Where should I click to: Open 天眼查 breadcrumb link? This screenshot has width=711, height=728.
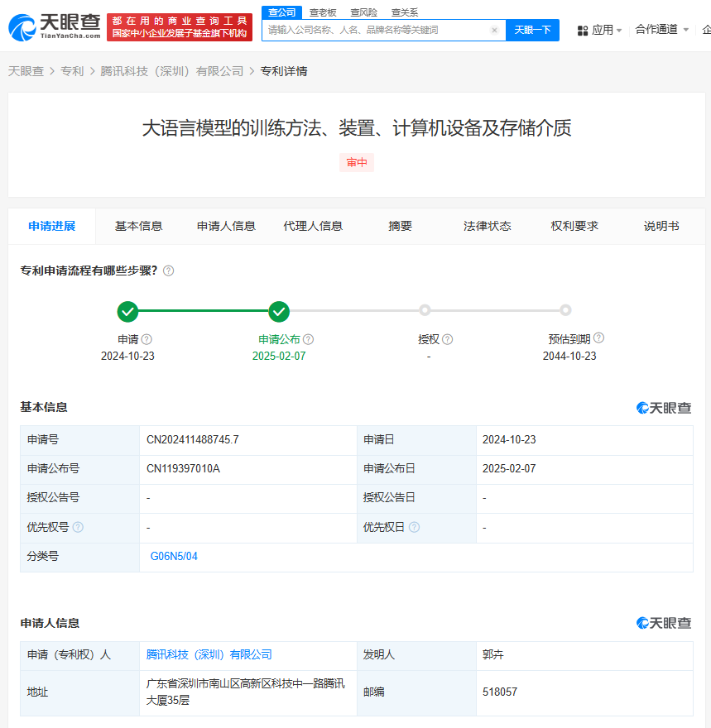pyautogui.click(x=26, y=71)
